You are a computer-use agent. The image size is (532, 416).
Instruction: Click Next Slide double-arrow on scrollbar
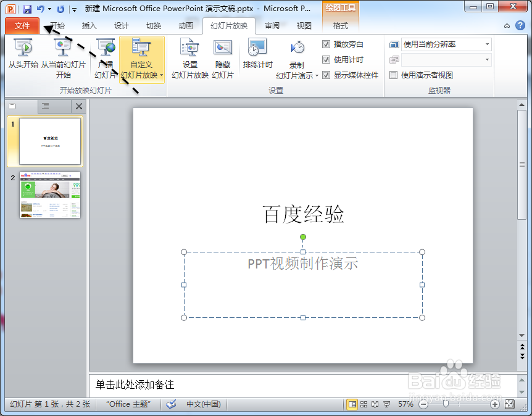(522, 356)
